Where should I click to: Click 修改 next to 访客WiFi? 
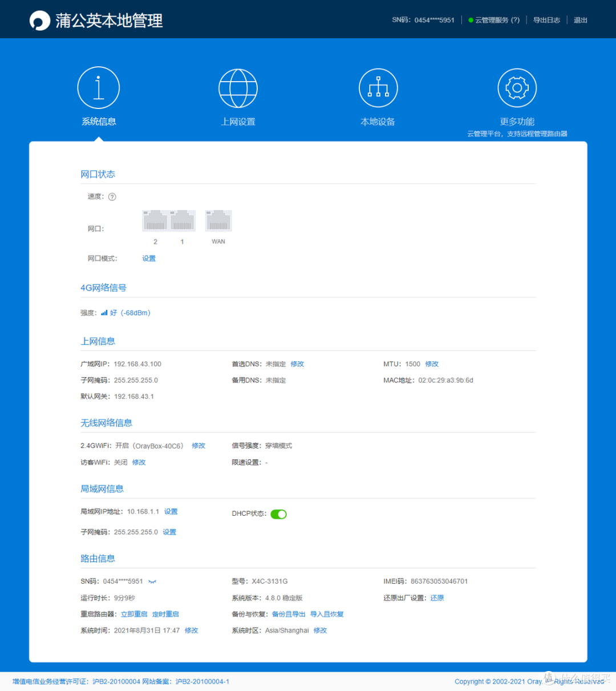pyautogui.click(x=139, y=462)
